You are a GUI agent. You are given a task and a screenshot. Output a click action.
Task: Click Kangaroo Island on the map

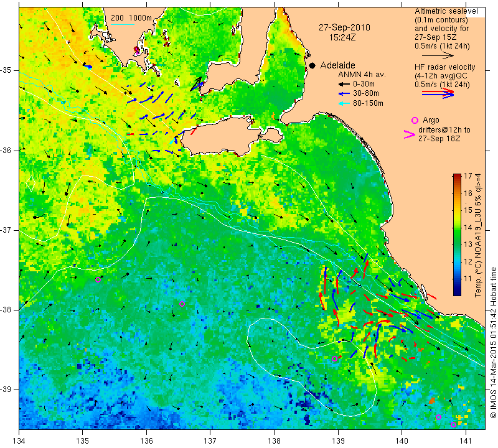click(222, 136)
